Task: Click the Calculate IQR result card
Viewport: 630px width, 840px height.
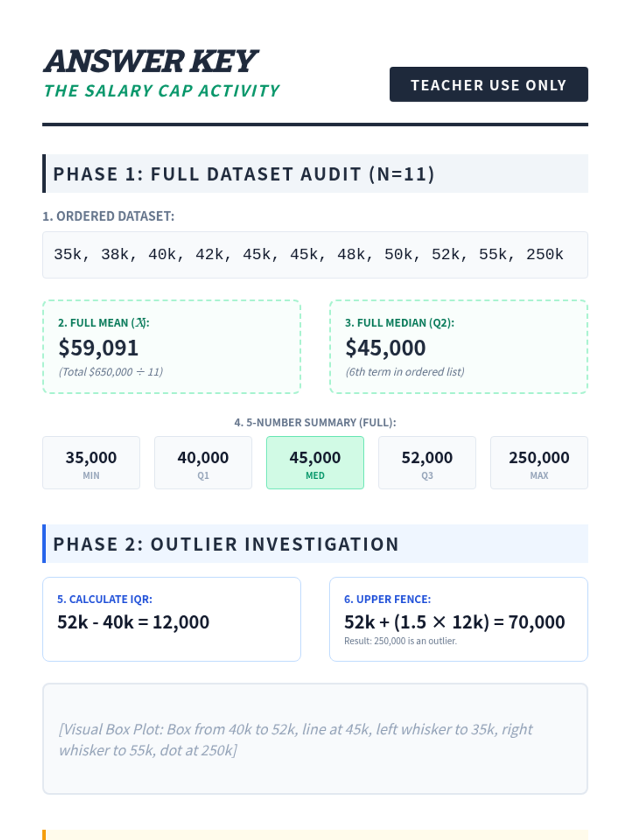Action: [172, 619]
